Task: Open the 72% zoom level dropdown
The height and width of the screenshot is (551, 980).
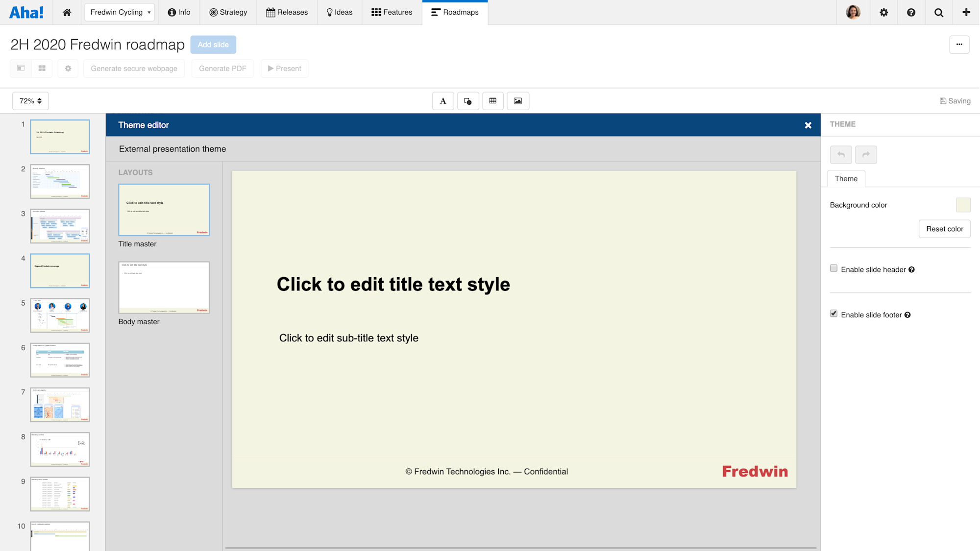Action: click(30, 101)
